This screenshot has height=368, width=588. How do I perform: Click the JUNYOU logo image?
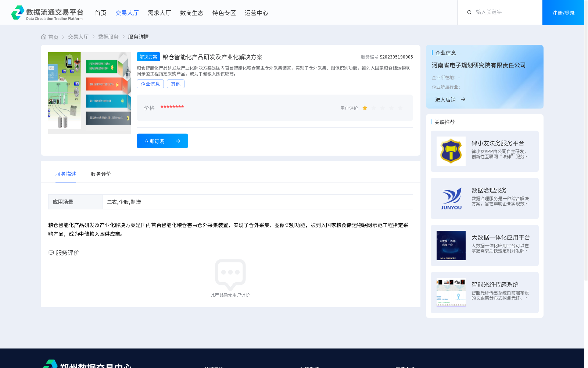(x=451, y=198)
